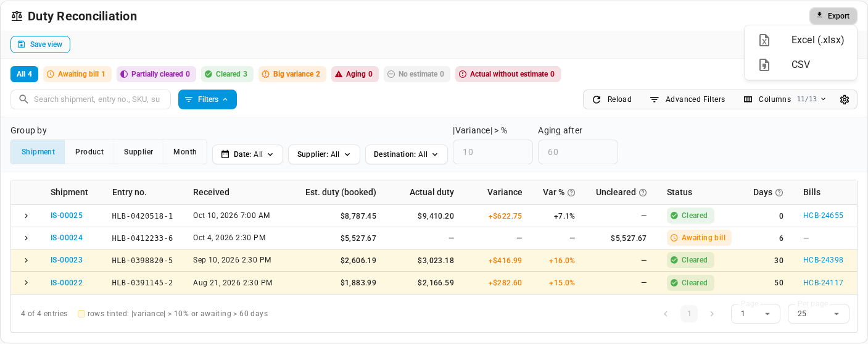The image size is (868, 344).
Task: Group by Supplier
Action: [x=138, y=152]
